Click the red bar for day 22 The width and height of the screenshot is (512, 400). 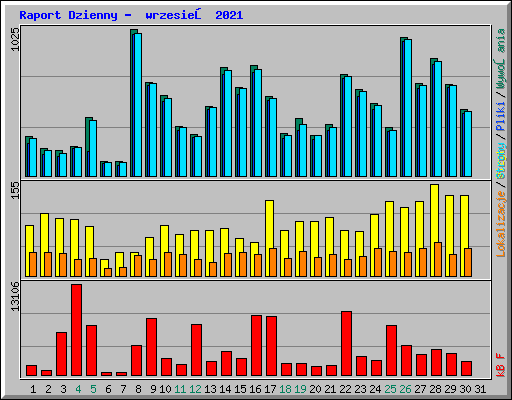[x=346, y=344]
